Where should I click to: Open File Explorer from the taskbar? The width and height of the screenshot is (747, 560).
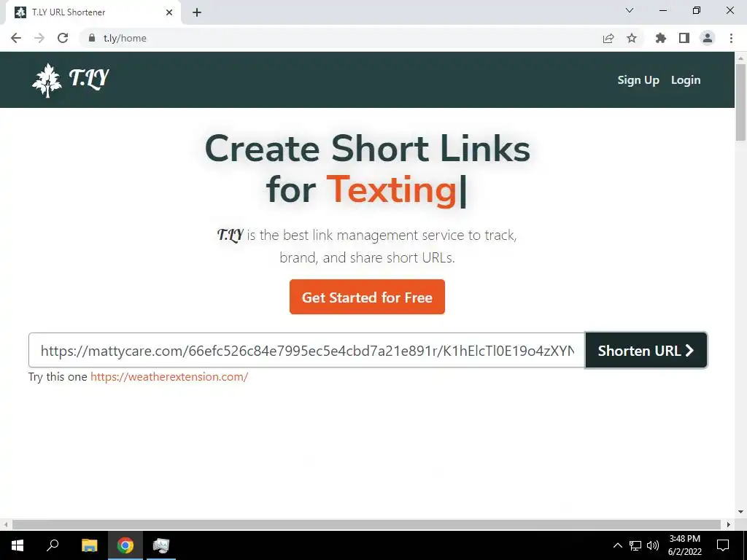pos(89,545)
